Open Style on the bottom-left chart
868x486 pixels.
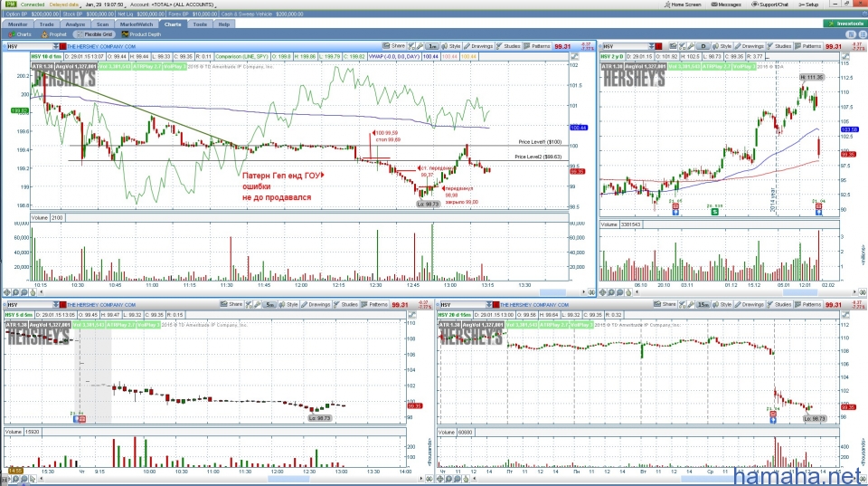[288, 304]
